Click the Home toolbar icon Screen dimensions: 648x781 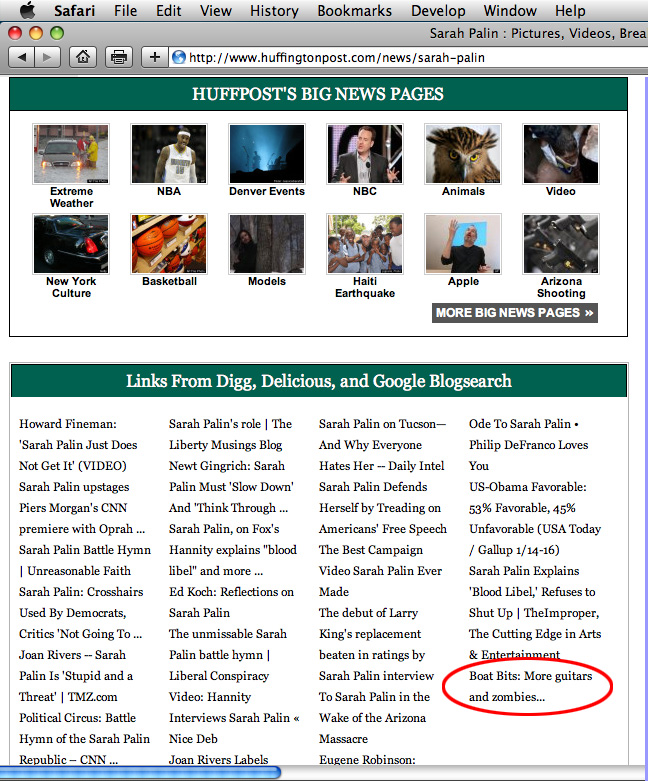tap(83, 57)
